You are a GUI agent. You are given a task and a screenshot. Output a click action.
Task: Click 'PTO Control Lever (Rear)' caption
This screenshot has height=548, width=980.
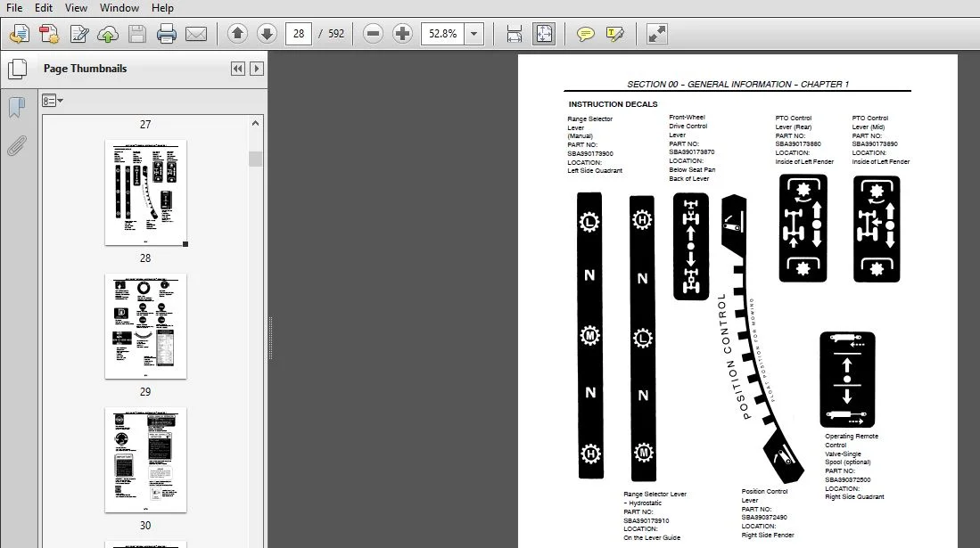(x=794, y=122)
